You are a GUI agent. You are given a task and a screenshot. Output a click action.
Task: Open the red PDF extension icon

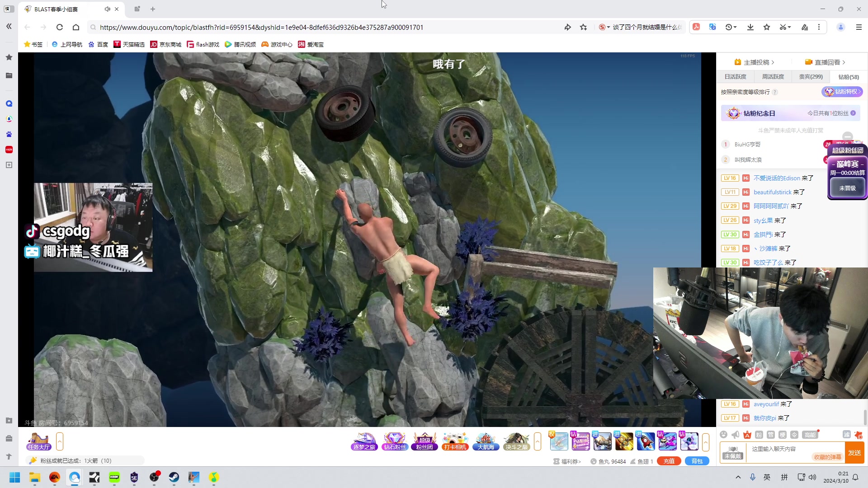point(696,27)
